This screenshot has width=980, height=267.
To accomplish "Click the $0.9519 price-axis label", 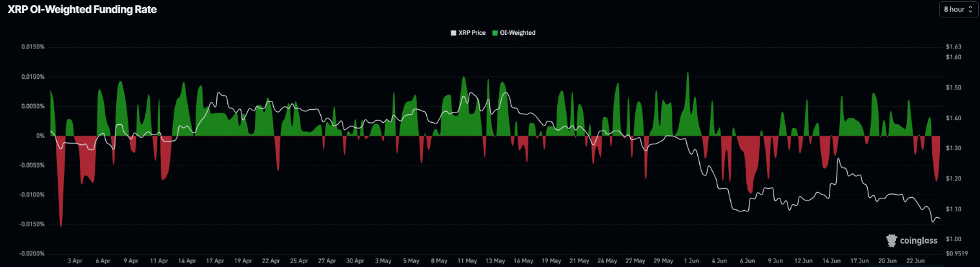I will point(955,253).
